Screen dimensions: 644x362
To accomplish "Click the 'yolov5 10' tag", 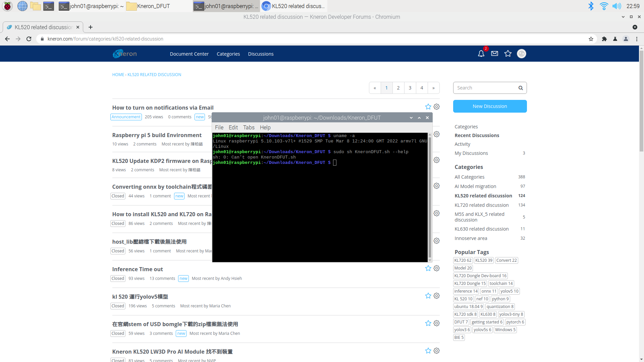I will point(509,291).
